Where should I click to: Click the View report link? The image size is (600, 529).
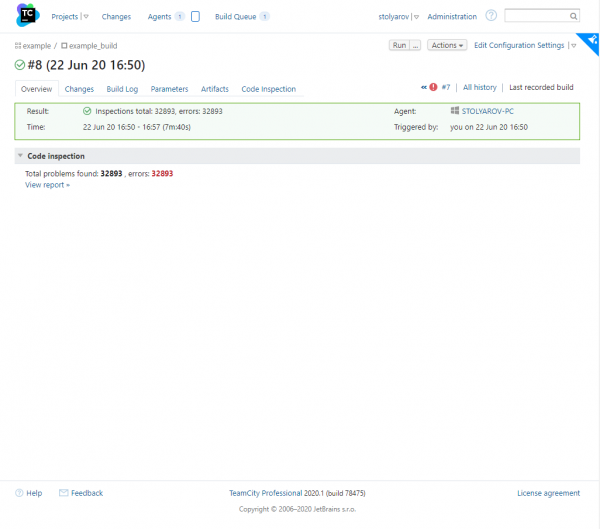[46, 185]
